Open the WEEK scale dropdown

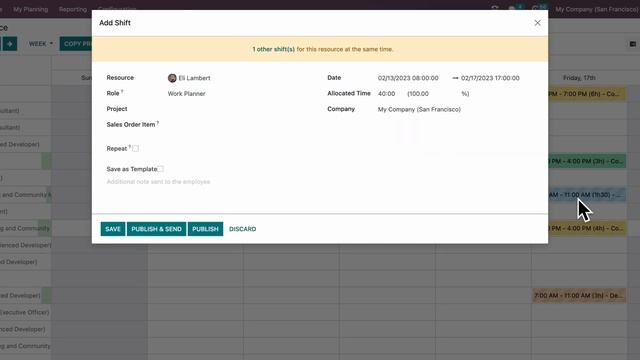[40, 44]
